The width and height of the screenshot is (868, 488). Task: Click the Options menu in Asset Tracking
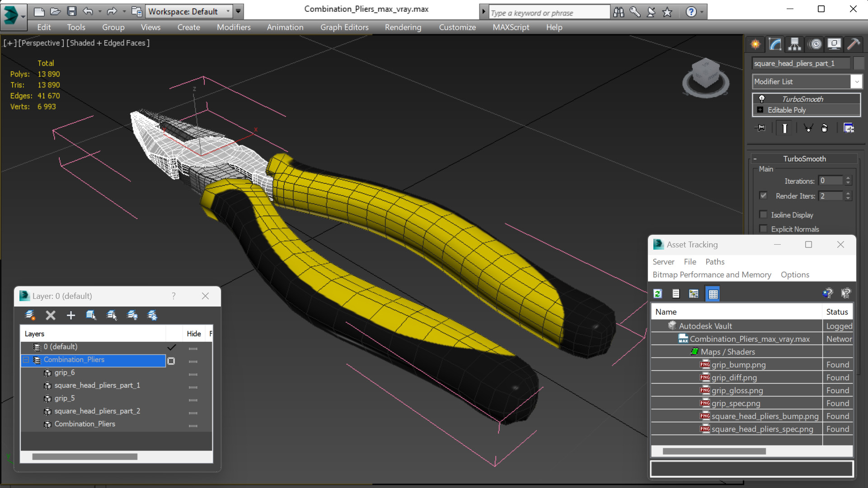(x=795, y=274)
